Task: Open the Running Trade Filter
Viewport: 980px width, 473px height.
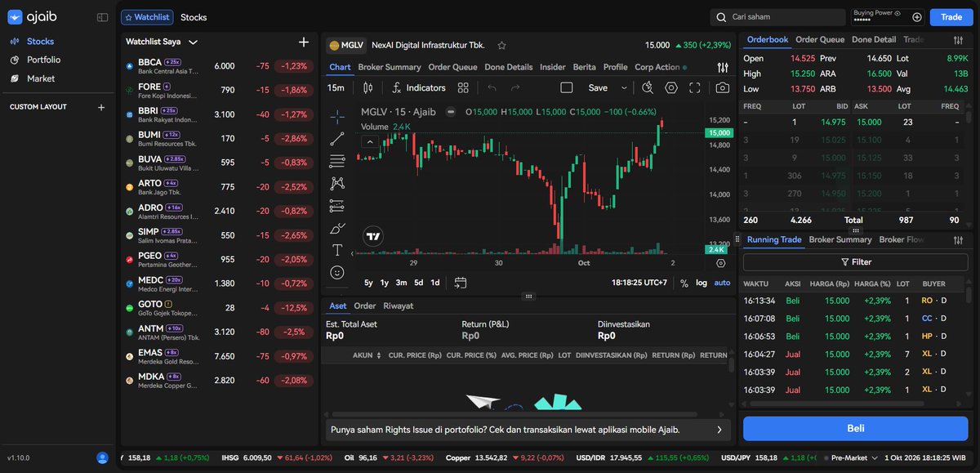Action: 856,262
